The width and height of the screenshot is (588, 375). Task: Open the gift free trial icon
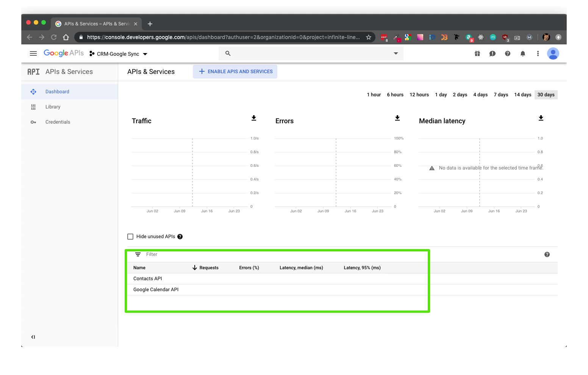(x=477, y=53)
